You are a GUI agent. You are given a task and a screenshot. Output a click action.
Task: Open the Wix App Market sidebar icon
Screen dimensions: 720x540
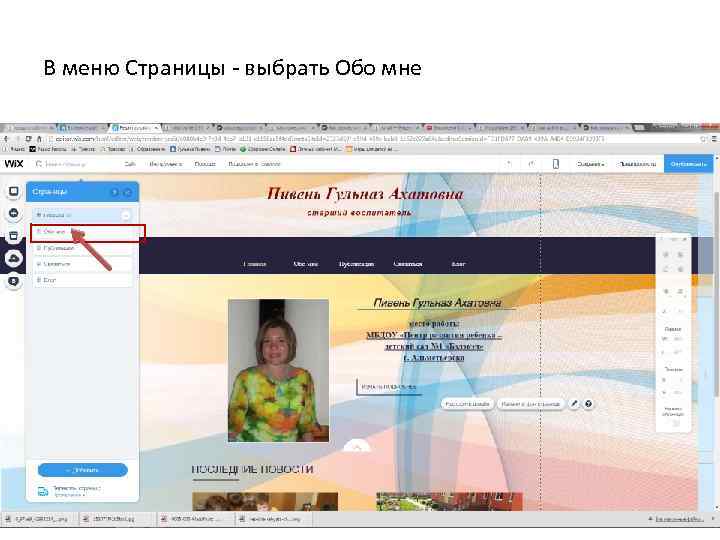(x=13, y=236)
